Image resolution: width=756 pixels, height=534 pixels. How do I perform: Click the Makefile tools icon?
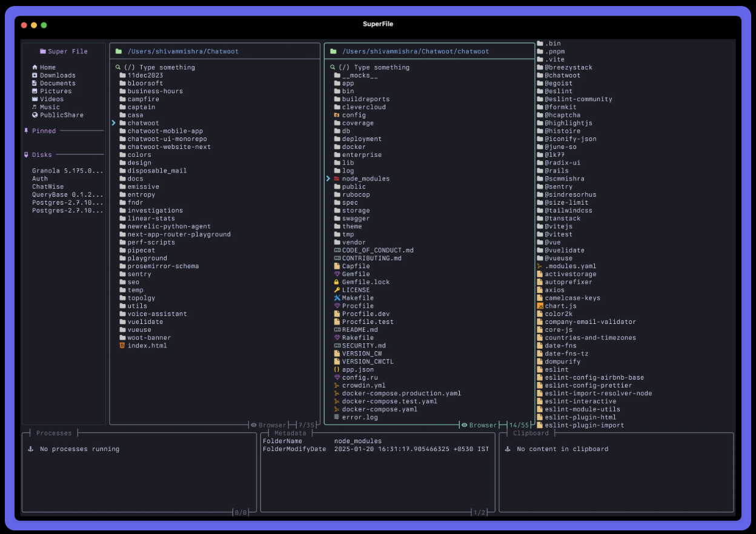point(337,298)
